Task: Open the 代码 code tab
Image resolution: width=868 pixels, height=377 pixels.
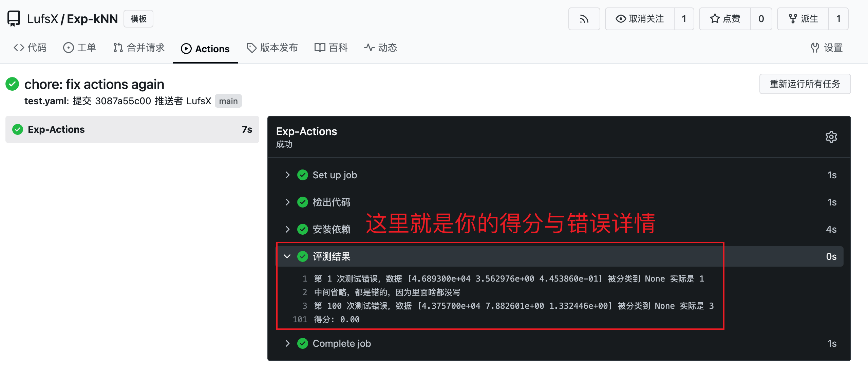Action: click(30, 48)
